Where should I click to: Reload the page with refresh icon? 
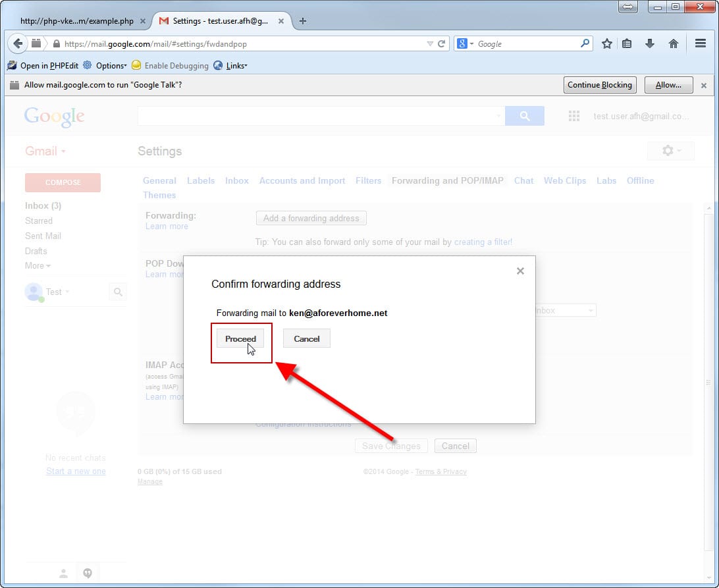[x=442, y=44]
